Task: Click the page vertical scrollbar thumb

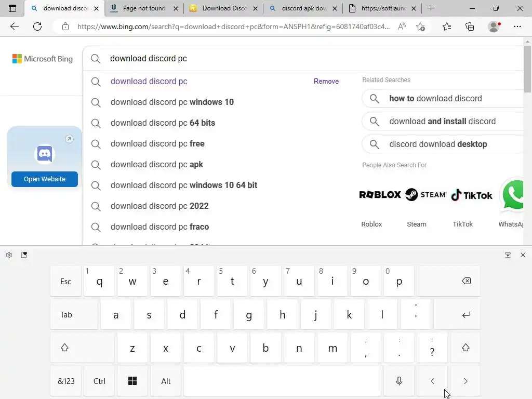Action: pyautogui.click(x=527, y=69)
